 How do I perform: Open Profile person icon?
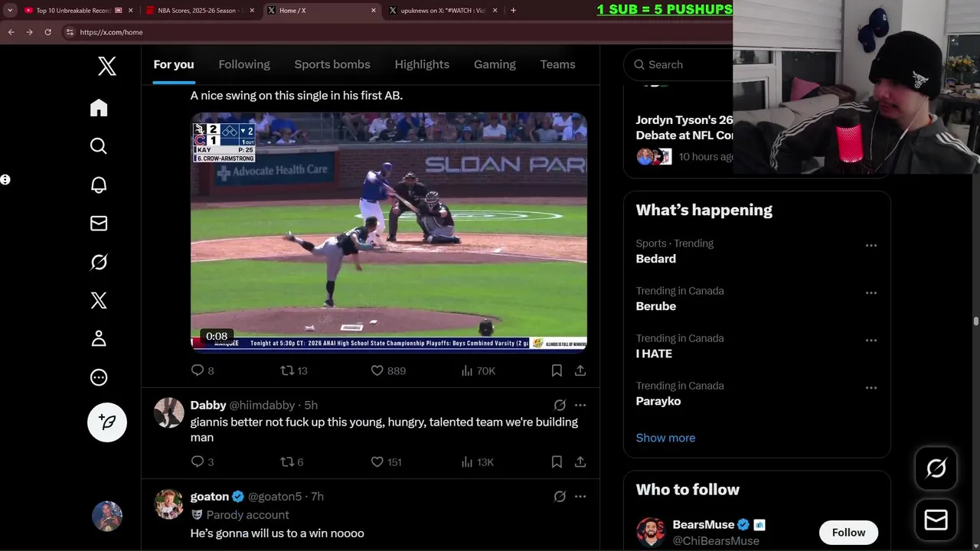99,338
